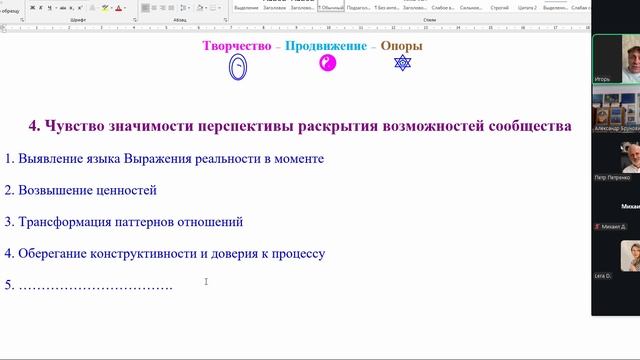Select blue six-pointed star symbol
The height and width of the screenshot is (360, 640).
pos(402,63)
